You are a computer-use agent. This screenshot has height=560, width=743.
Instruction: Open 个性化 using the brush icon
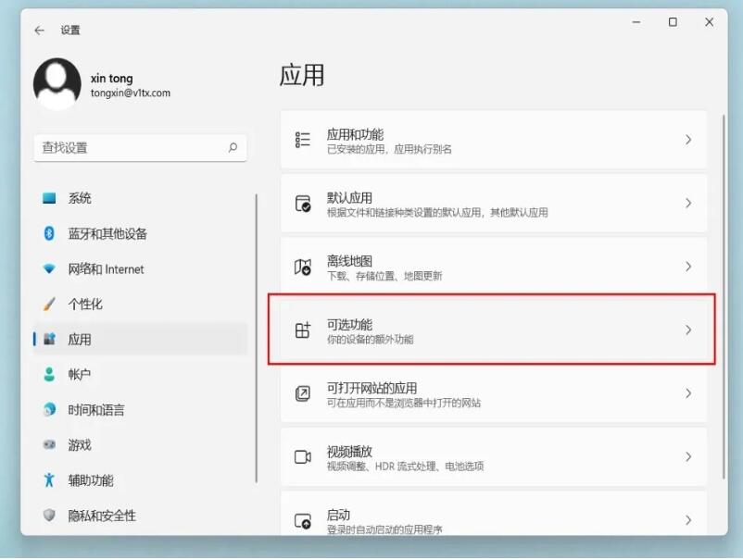pyautogui.click(x=49, y=304)
